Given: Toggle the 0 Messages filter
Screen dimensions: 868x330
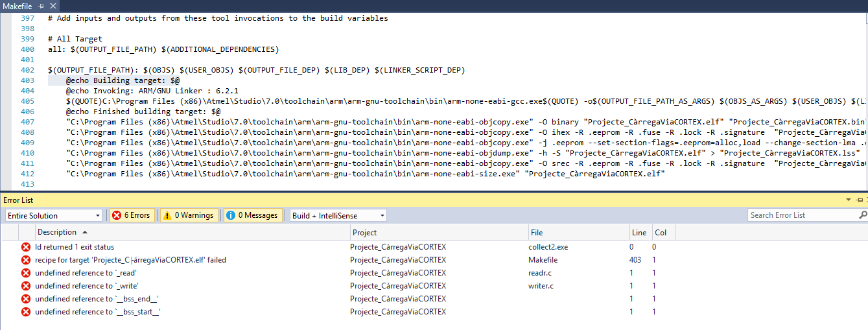Looking at the screenshot, I should point(253,215).
